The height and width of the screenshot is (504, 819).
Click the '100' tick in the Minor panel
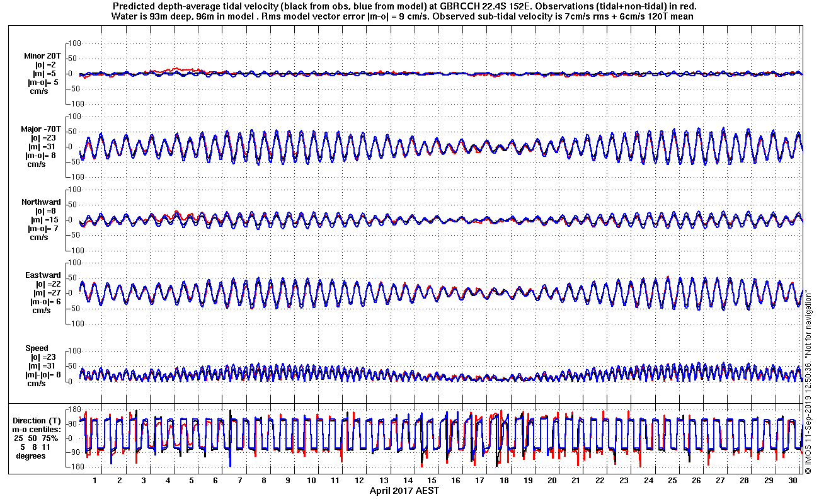point(76,43)
